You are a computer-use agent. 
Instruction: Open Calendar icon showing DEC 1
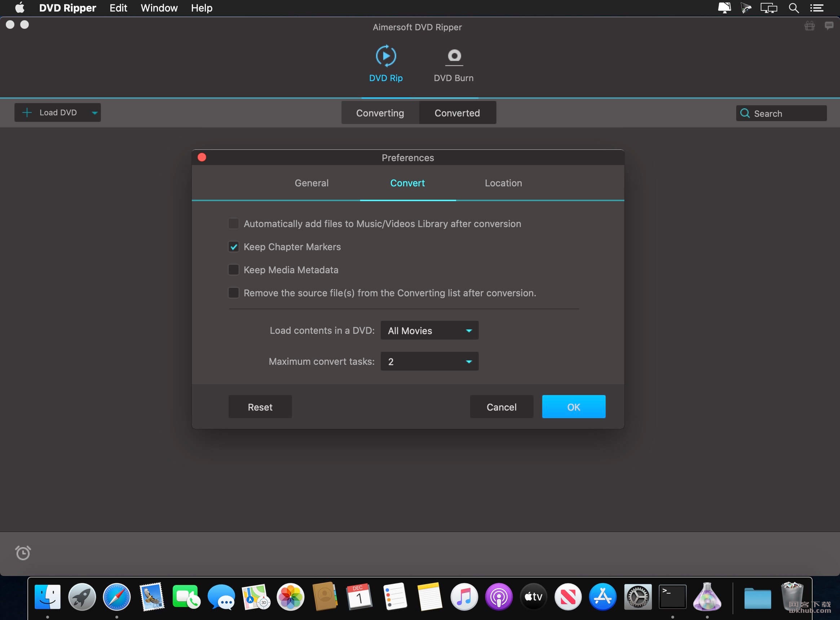(x=359, y=597)
